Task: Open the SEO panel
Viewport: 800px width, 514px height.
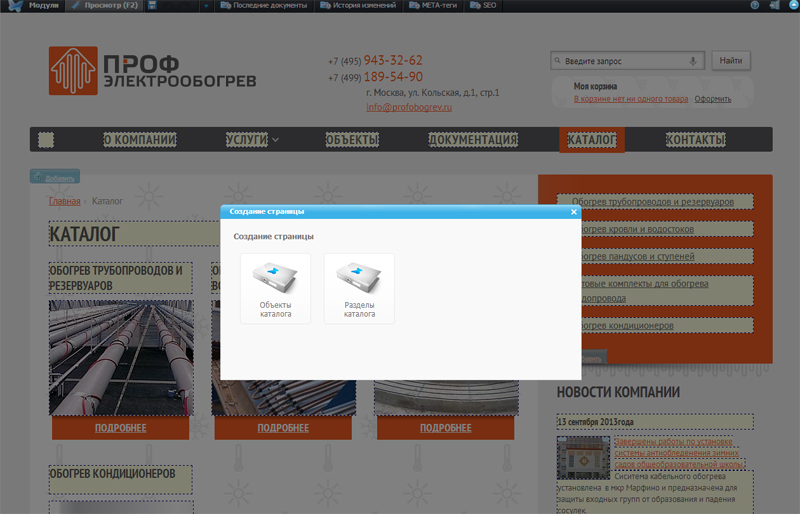Action: [483, 5]
